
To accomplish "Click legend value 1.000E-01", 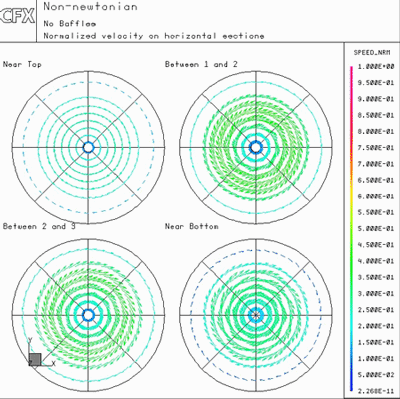I will point(376,358).
